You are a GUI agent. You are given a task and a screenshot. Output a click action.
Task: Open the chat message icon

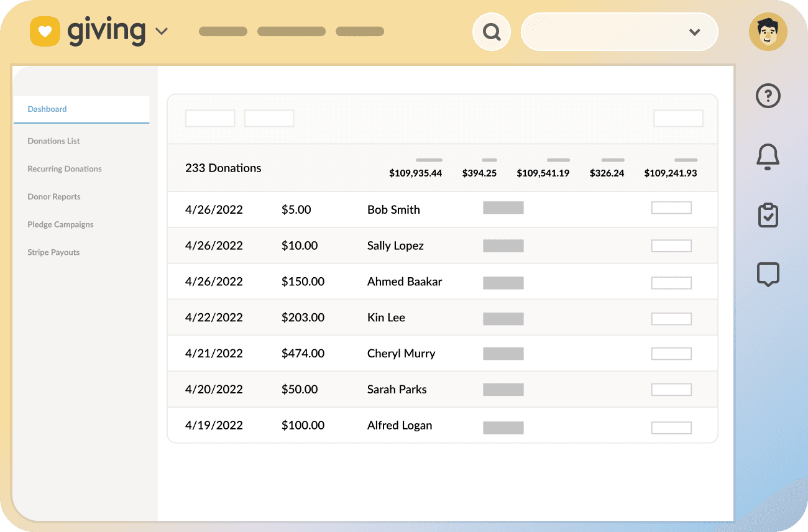(768, 273)
